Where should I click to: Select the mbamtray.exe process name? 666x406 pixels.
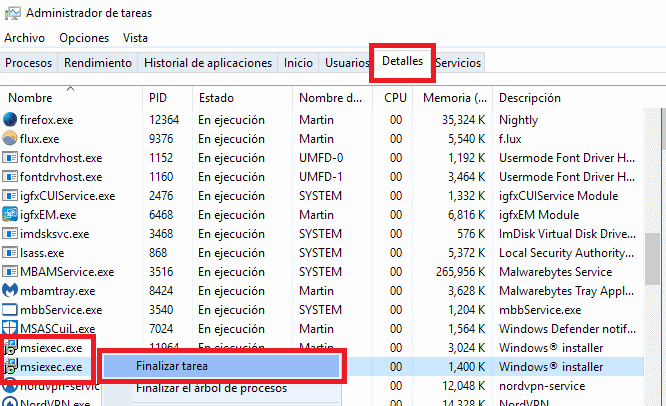click(57, 291)
